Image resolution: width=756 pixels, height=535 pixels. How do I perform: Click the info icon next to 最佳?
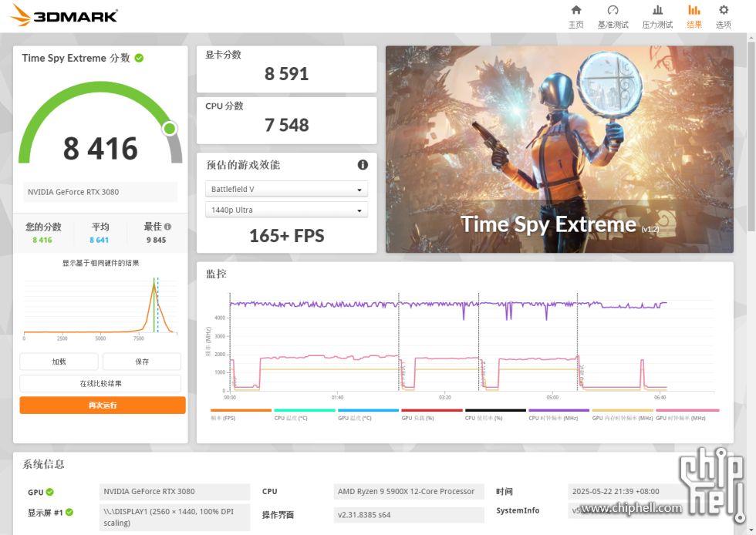pos(168,227)
